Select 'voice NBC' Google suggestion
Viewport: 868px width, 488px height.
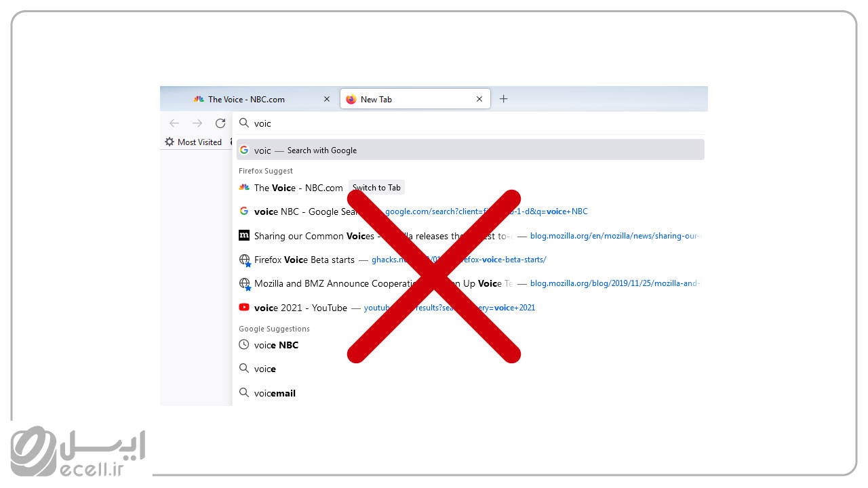tap(470, 345)
